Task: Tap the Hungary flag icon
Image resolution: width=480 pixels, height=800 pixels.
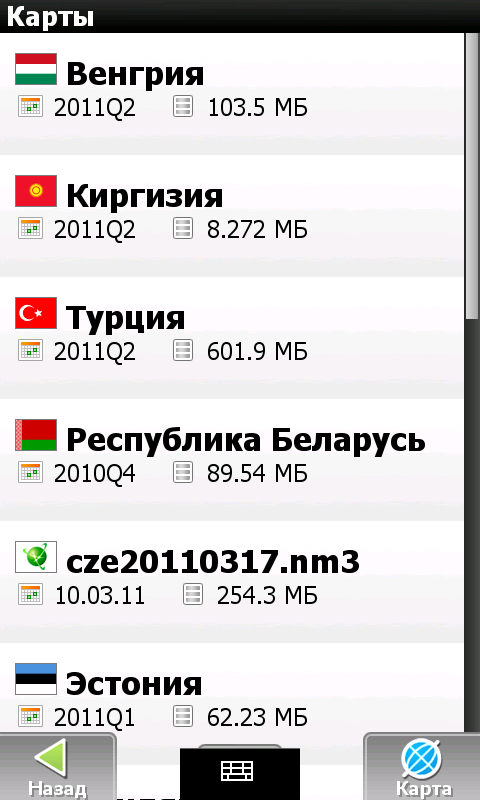Action: (x=36, y=69)
